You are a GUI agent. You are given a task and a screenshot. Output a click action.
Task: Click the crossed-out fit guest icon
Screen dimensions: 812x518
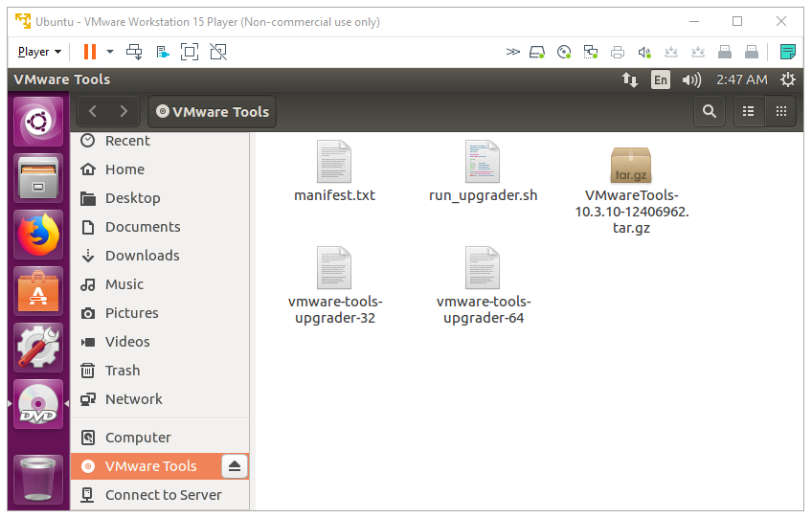tap(218, 52)
